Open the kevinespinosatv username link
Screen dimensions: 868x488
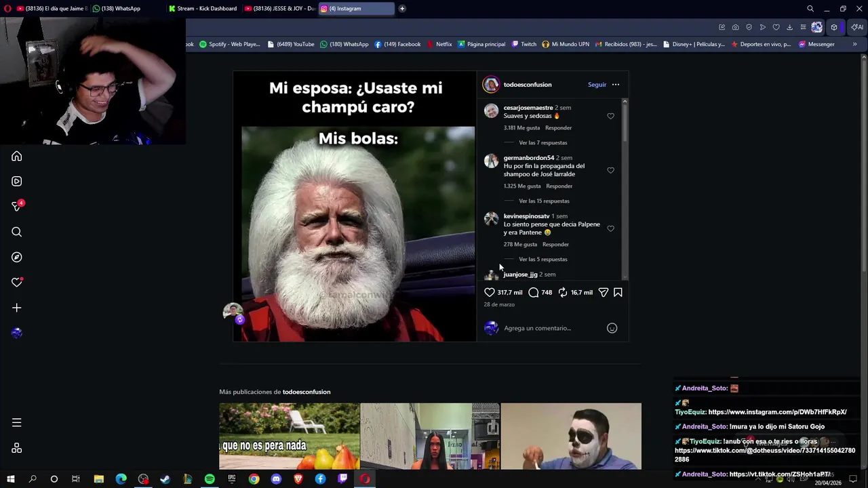(526, 216)
